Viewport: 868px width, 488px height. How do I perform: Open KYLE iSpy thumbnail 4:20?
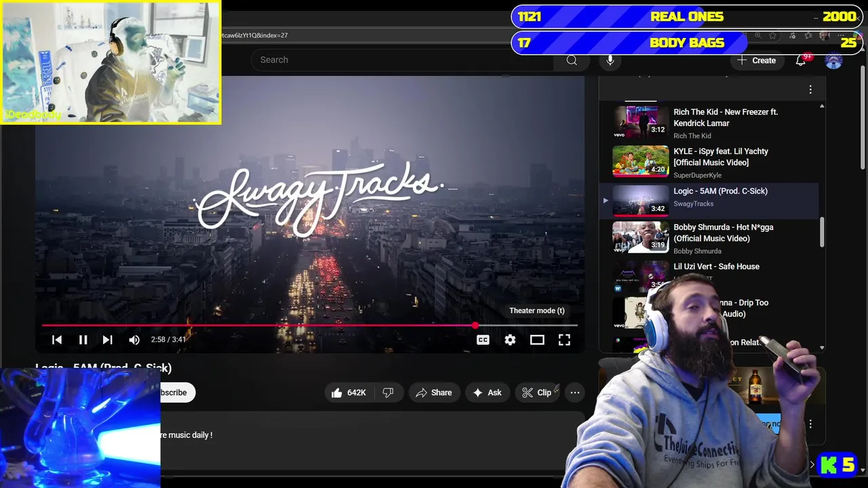click(x=641, y=161)
